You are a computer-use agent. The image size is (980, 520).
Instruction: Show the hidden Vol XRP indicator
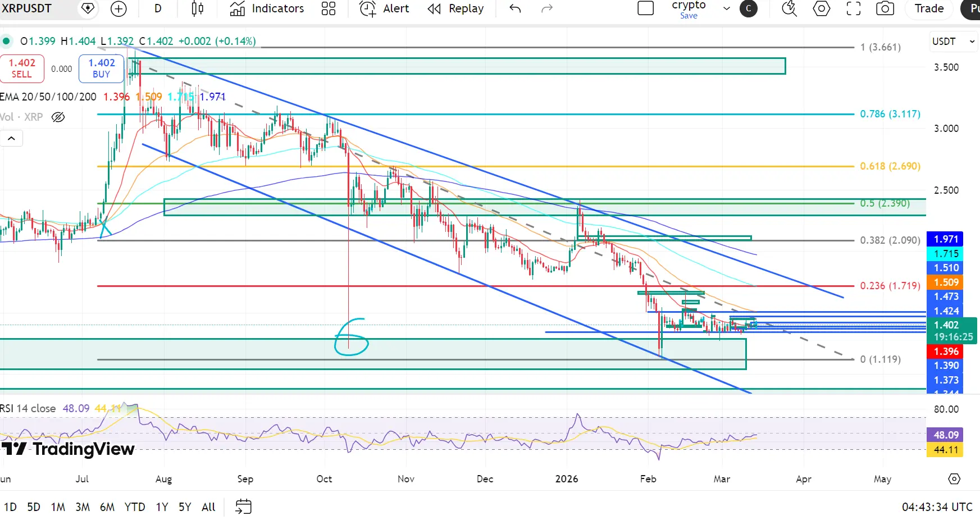click(58, 117)
